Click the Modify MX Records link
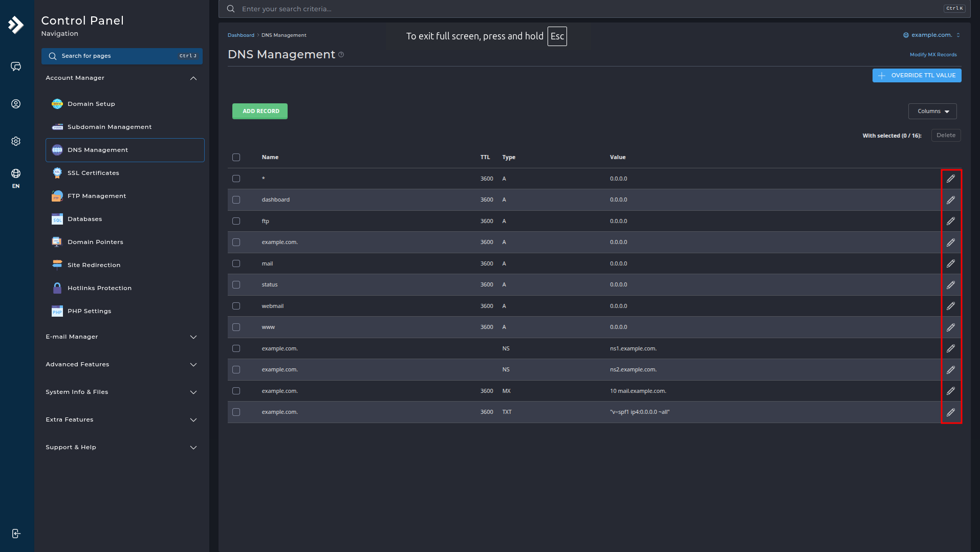Viewport: 980px width, 552px height. pos(933,55)
